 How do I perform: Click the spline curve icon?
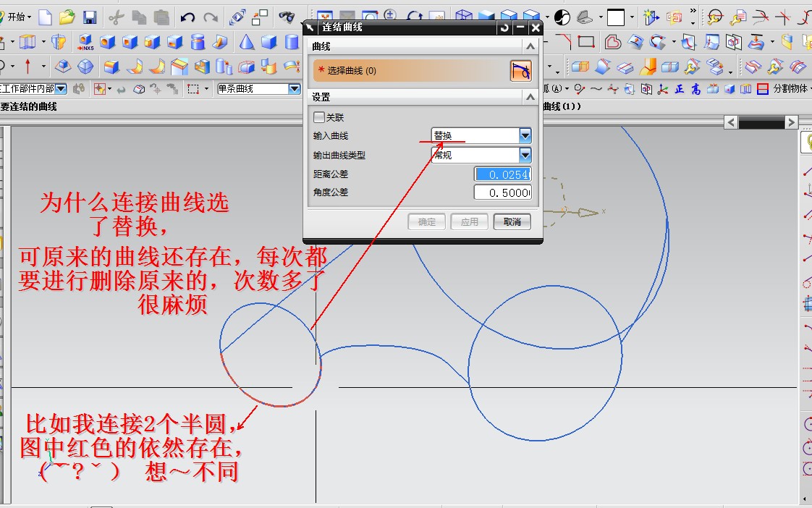(x=596, y=89)
